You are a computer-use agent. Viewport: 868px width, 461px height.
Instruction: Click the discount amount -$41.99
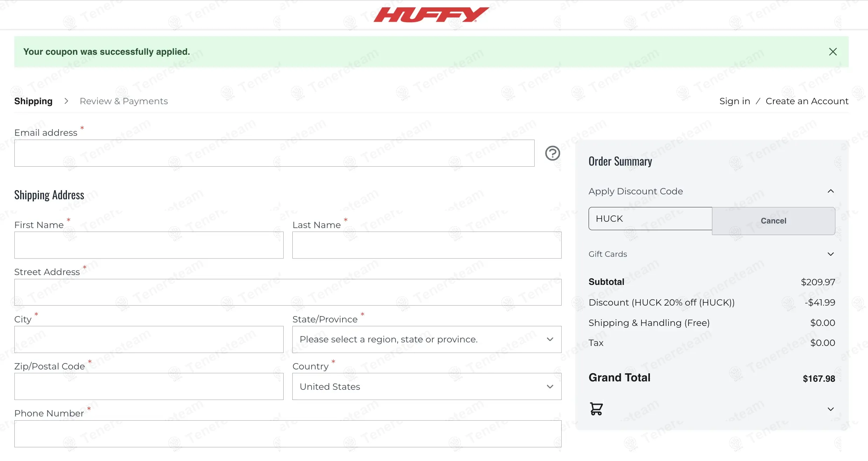pos(820,302)
